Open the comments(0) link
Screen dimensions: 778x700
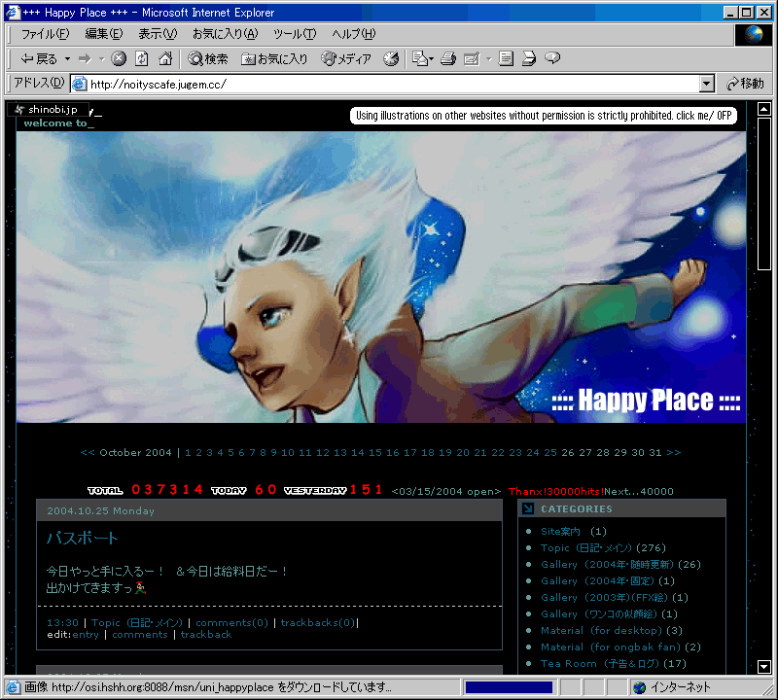[231, 622]
